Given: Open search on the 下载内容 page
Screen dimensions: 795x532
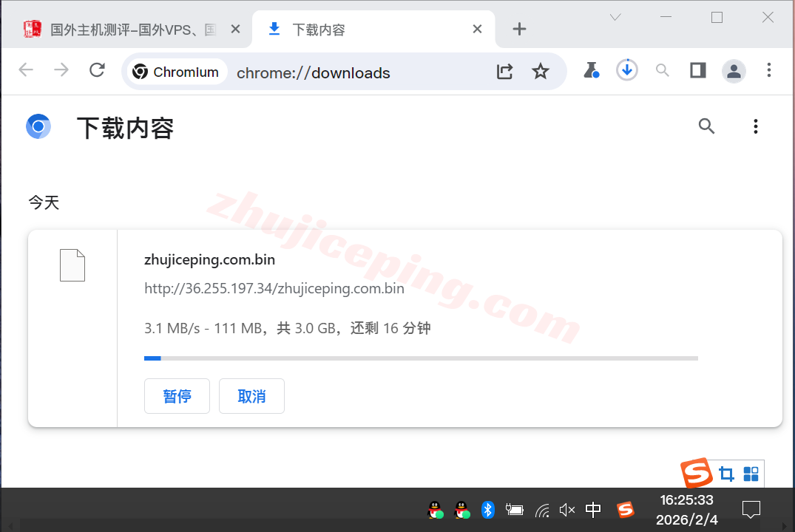Looking at the screenshot, I should click(706, 126).
